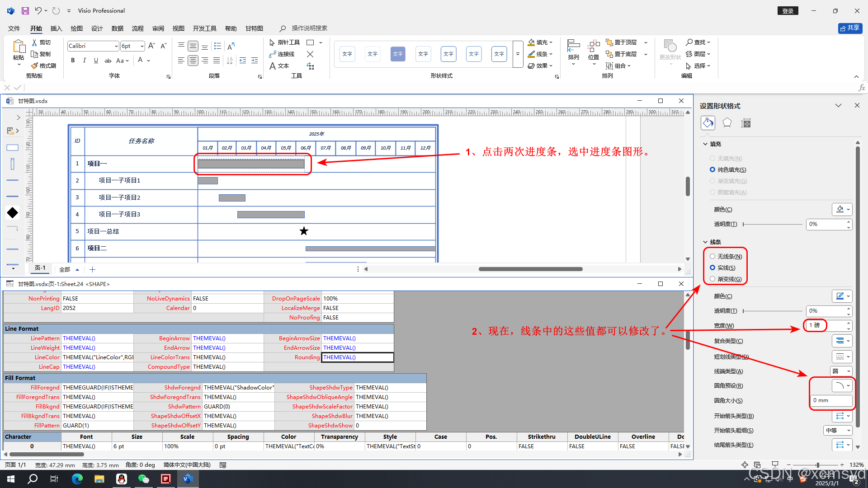Click the Share button
The image size is (868, 488).
tap(850, 28)
